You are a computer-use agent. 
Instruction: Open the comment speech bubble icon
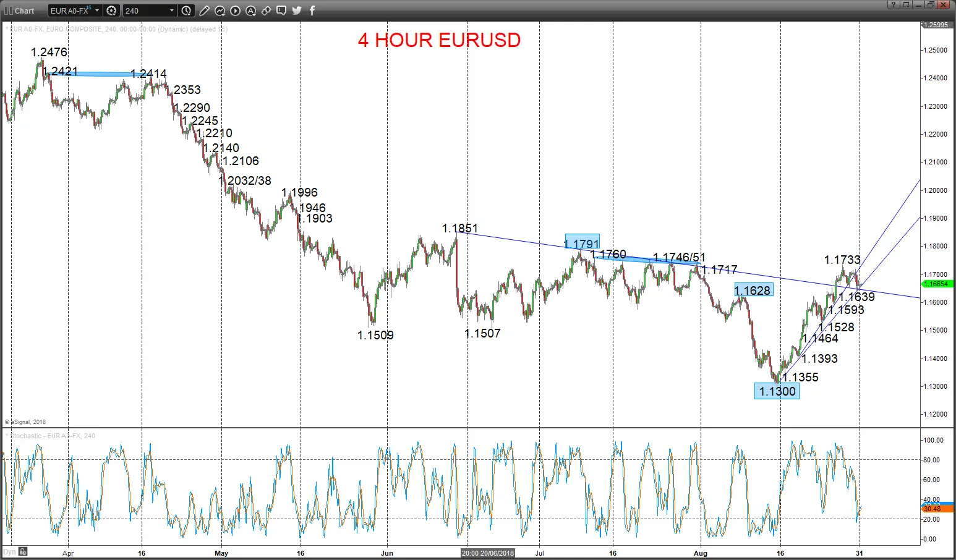281,11
